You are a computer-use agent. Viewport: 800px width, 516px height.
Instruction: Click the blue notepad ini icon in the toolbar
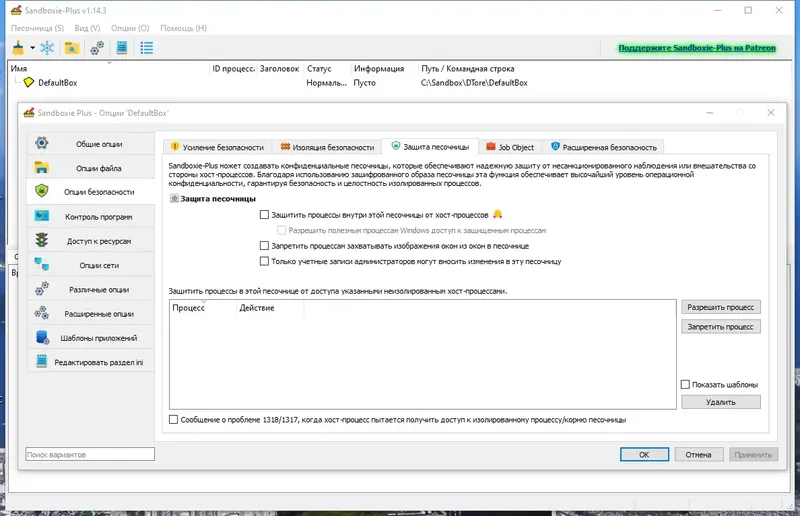tap(122, 48)
